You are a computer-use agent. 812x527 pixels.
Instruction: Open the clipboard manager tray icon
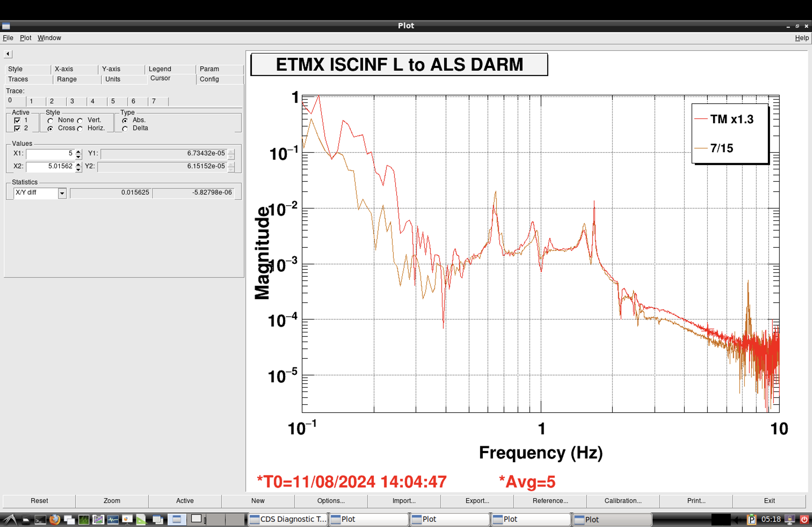[x=752, y=519]
